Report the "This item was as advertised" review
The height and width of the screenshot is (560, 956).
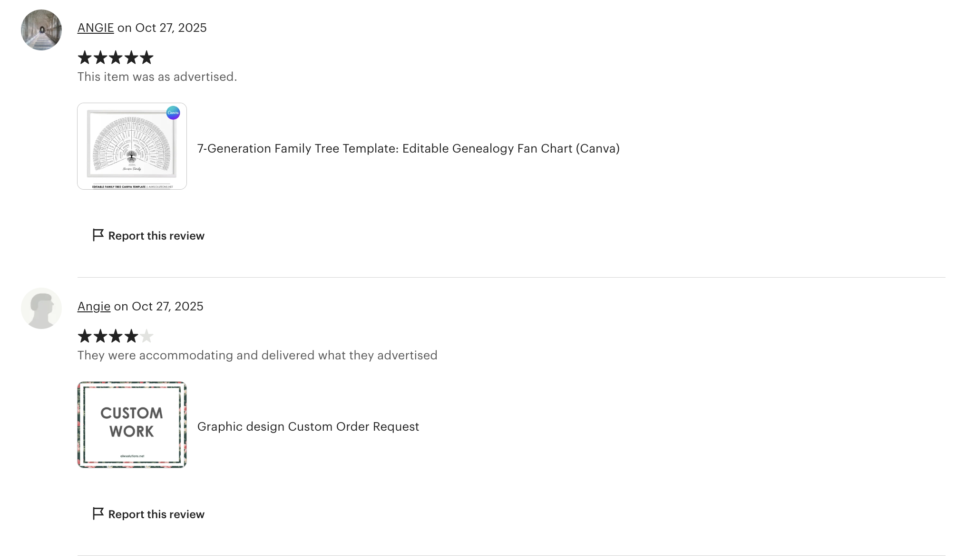[x=156, y=236]
